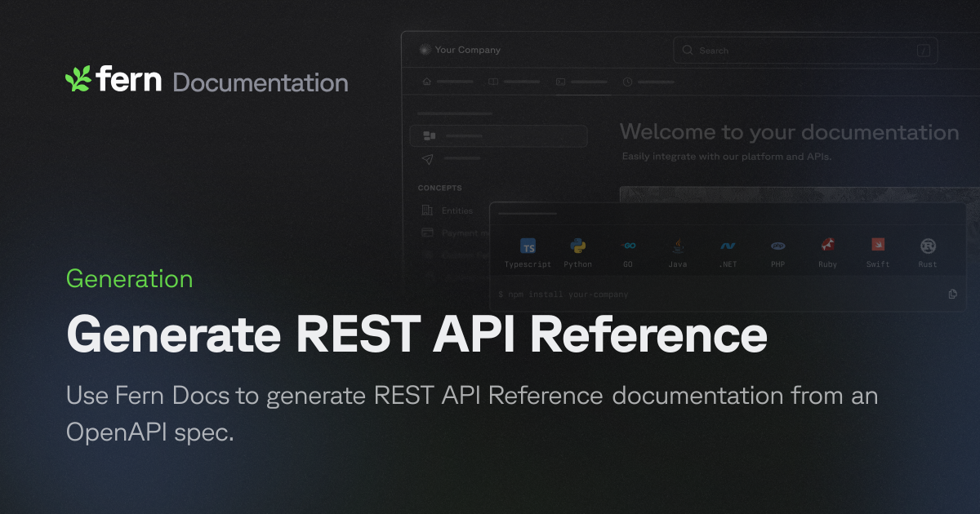Click the green Generation category label
The height and width of the screenshot is (514, 980).
(x=129, y=279)
